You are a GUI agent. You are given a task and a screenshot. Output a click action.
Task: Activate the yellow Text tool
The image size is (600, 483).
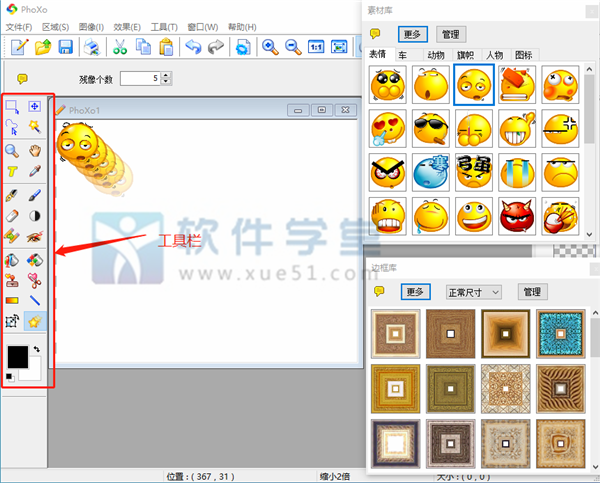13,172
